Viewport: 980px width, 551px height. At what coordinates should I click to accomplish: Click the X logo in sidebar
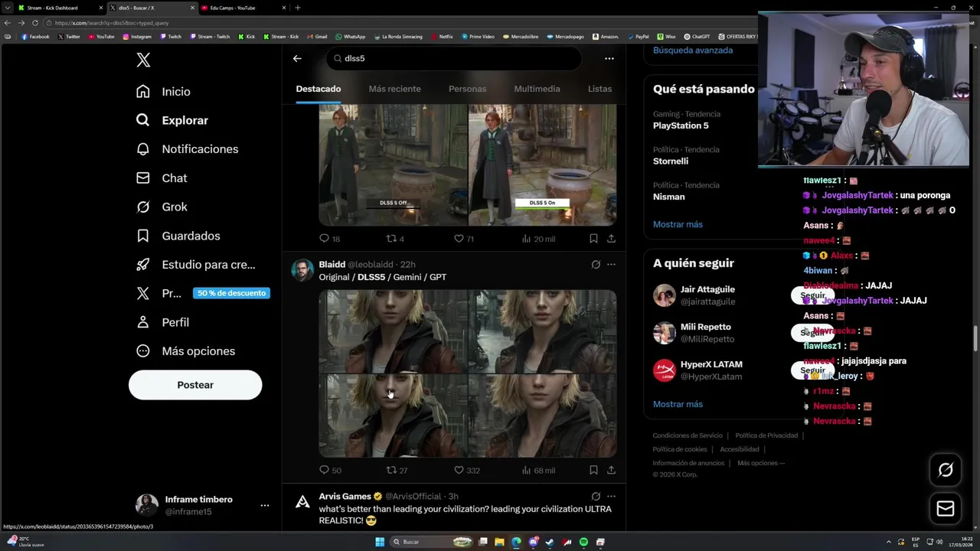pos(143,60)
